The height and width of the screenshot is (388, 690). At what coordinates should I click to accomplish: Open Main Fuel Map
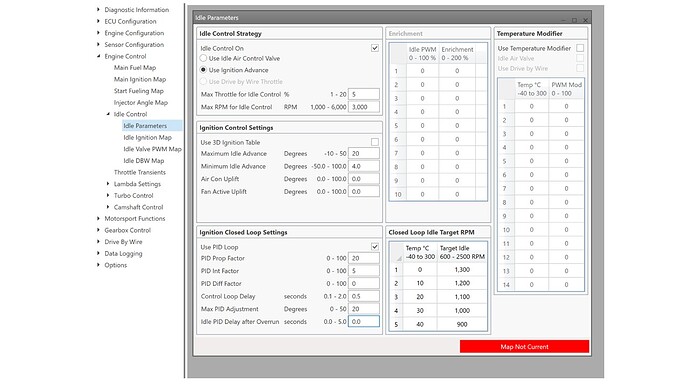pyautogui.click(x=135, y=68)
